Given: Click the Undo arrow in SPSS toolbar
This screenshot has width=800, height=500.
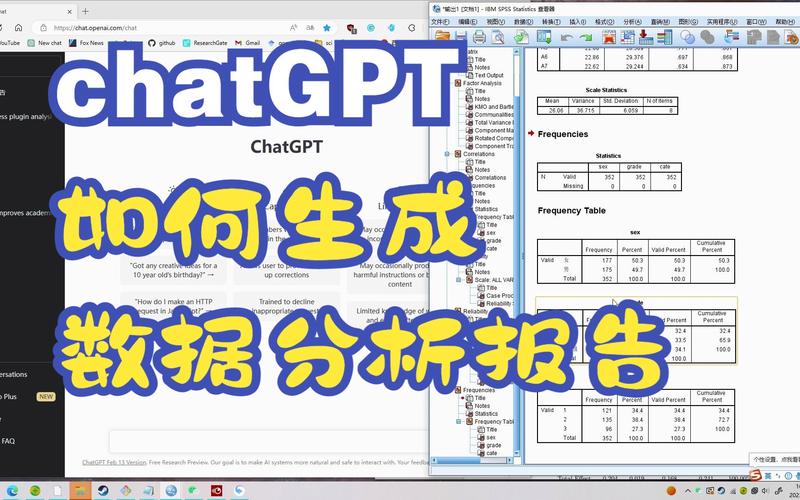Looking at the screenshot, I should coord(567,37).
